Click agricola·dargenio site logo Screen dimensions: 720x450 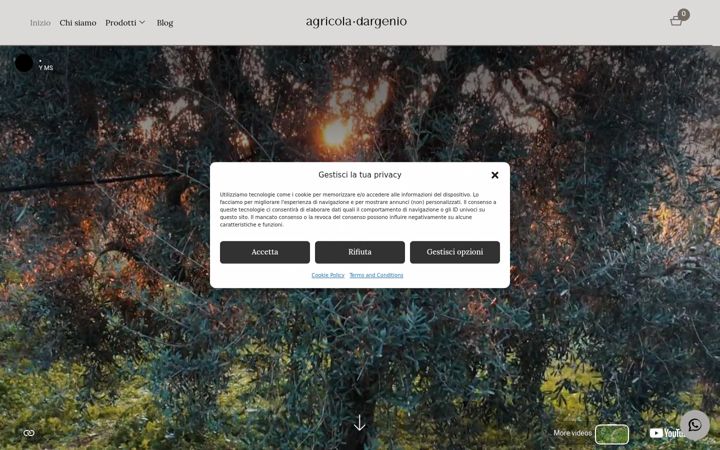pyautogui.click(x=356, y=22)
